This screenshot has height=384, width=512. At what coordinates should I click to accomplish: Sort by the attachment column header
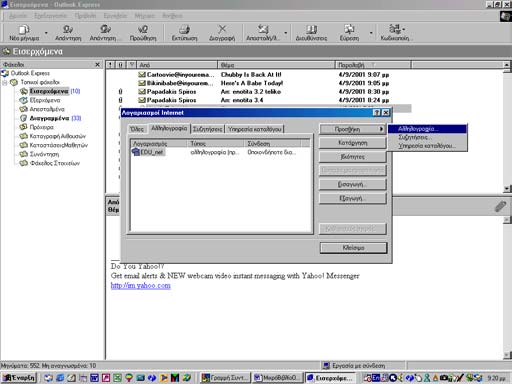coord(120,65)
